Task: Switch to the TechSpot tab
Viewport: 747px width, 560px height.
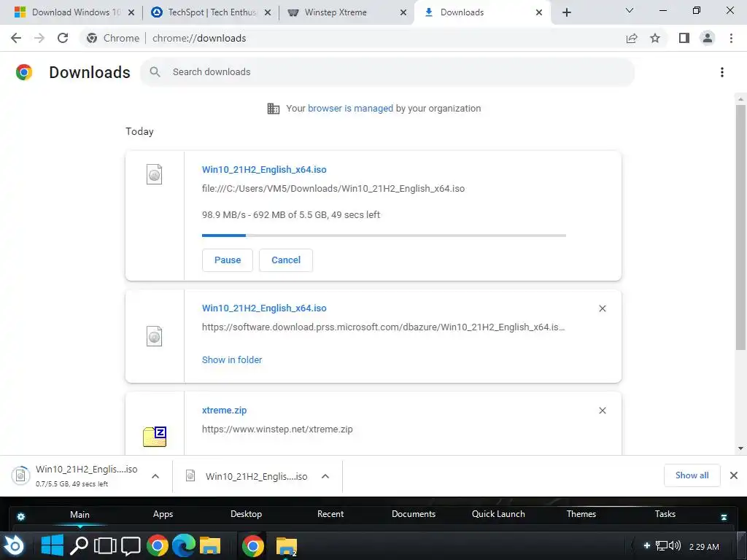Action: (211, 12)
